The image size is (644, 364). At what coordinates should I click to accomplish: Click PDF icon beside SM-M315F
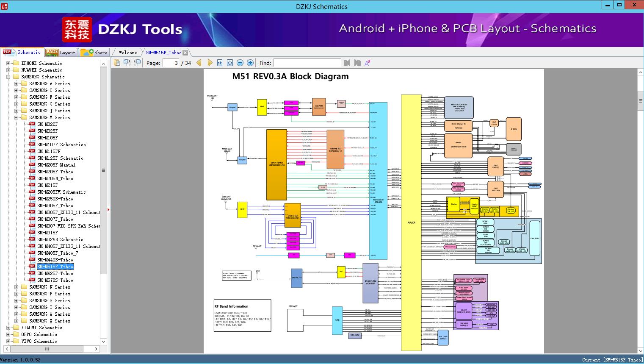(x=32, y=233)
